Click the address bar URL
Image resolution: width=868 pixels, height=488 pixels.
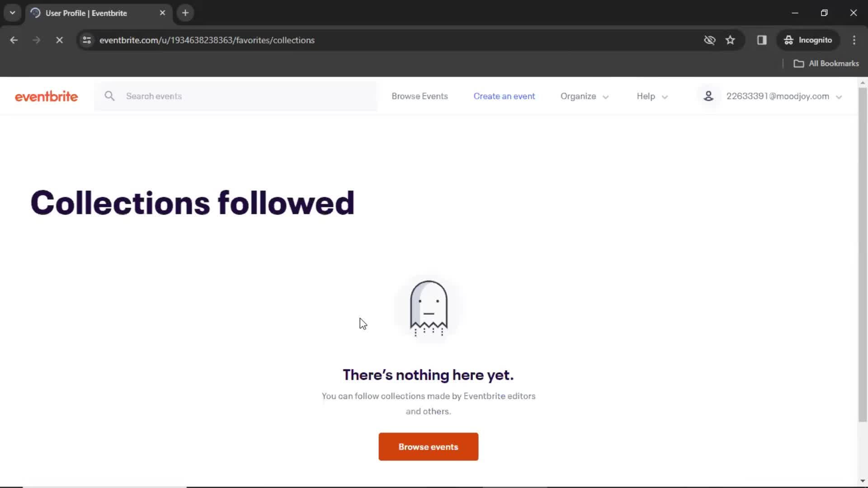[207, 40]
